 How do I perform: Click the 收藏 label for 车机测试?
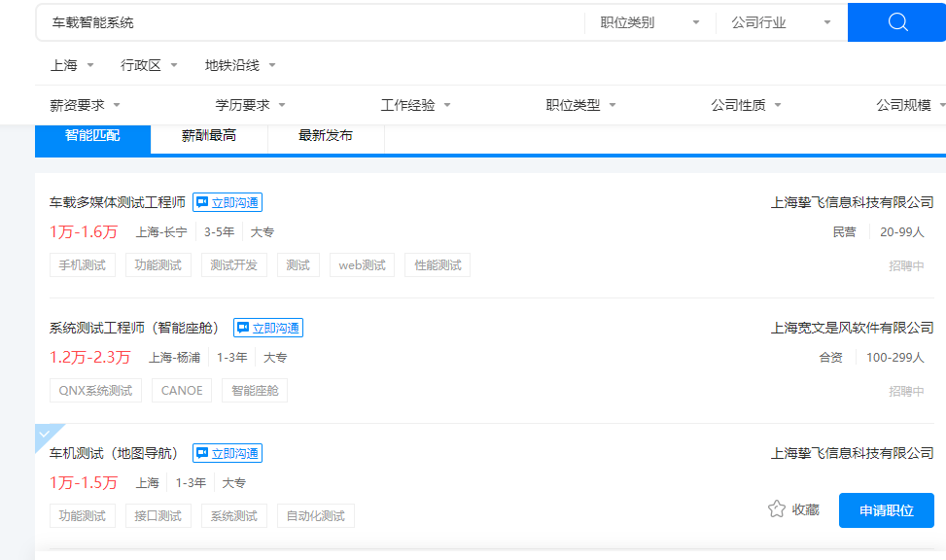(805, 509)
